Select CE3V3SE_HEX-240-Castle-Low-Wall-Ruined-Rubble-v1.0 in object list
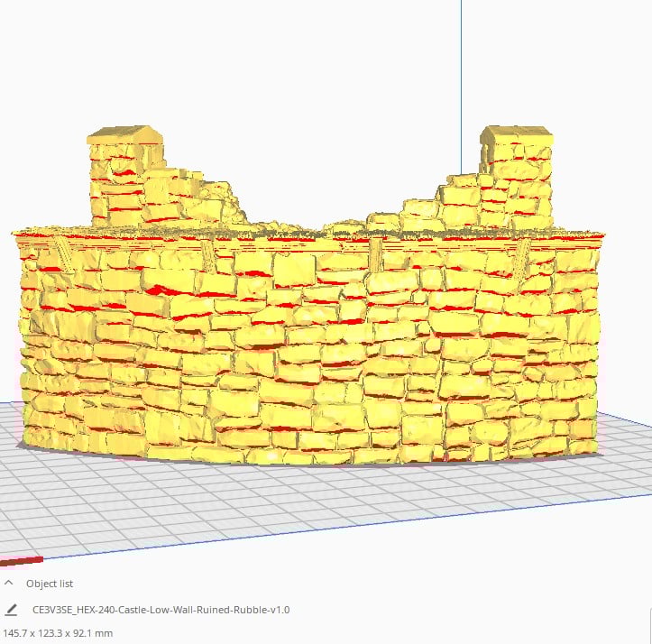 [161, 610]
